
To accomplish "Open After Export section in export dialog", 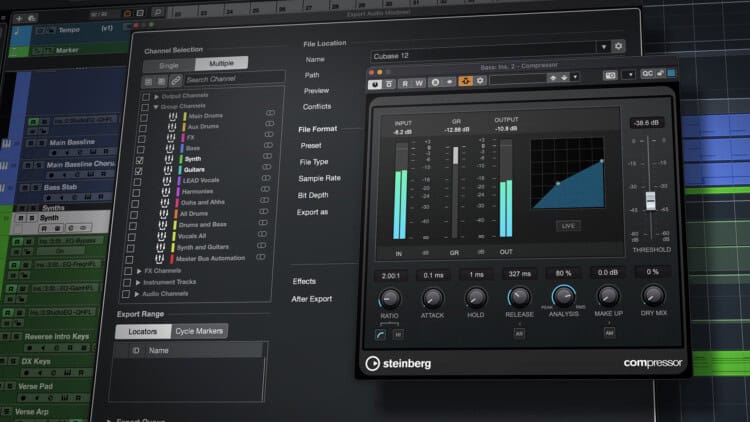I will 312,299.
